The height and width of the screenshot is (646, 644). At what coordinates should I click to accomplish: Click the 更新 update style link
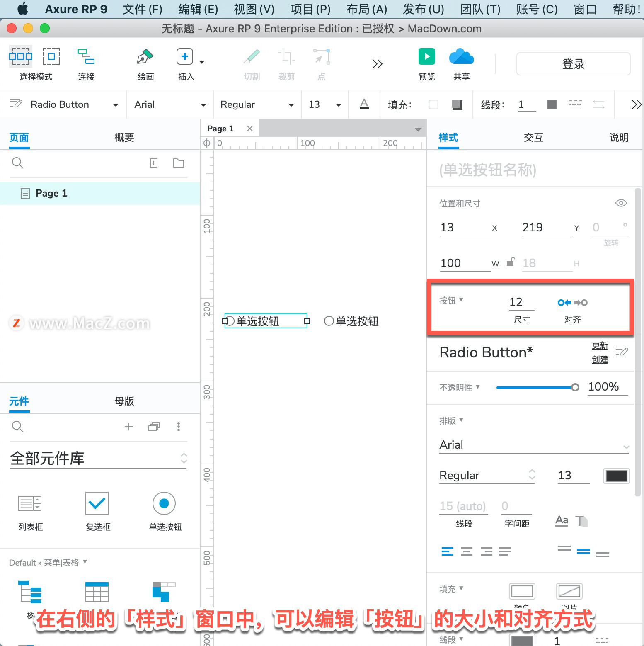[x=600, y=346]
